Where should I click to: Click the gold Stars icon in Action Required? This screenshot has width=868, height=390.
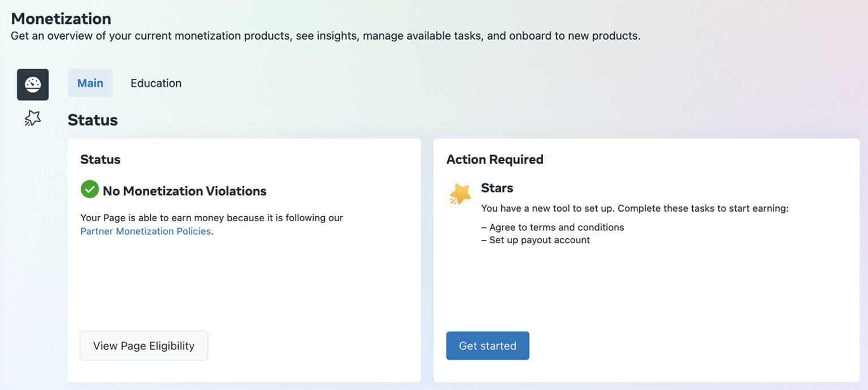[x=459, y=194]
